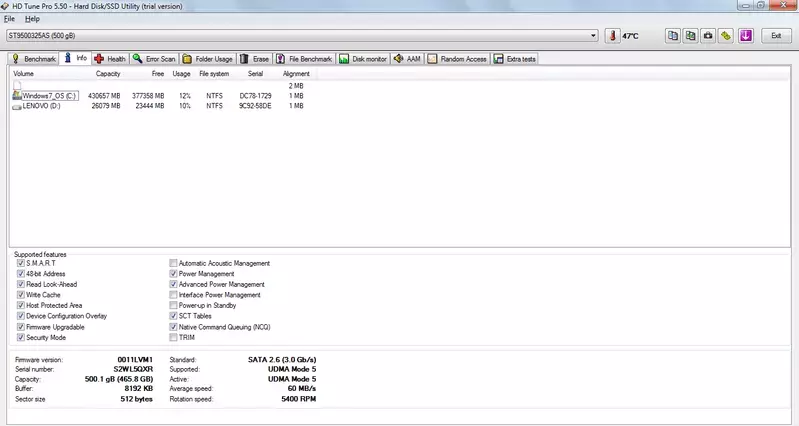This screenshot has height=426, width=799.
Task: Click serial number S2WL5QXR value
Action: tap(133, 369)
